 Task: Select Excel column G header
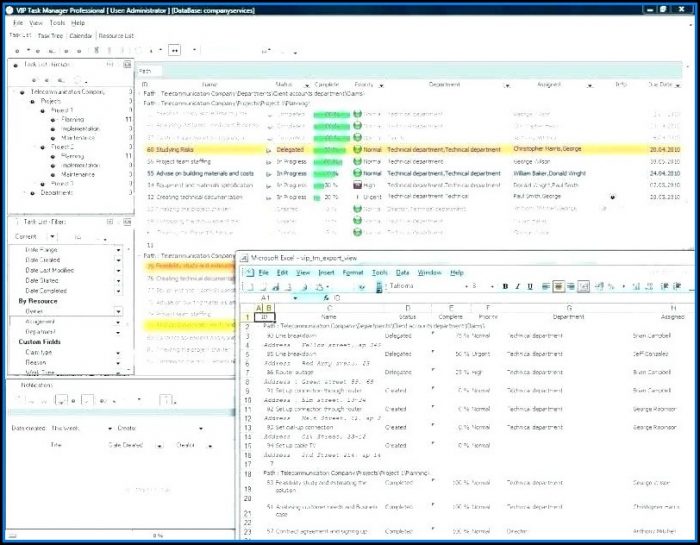click(x=569, y=308)
